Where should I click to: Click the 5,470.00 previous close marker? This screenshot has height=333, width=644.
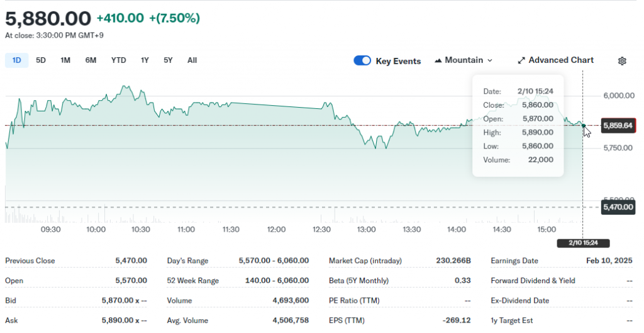[618, 206]
